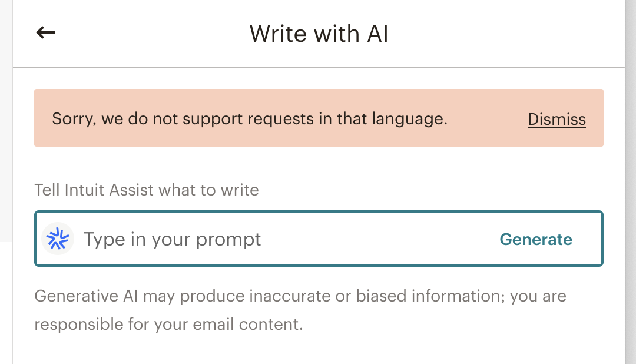The image size is (636, 364).
Task: Click the Generate button
Action: click(x=536, y=239)
